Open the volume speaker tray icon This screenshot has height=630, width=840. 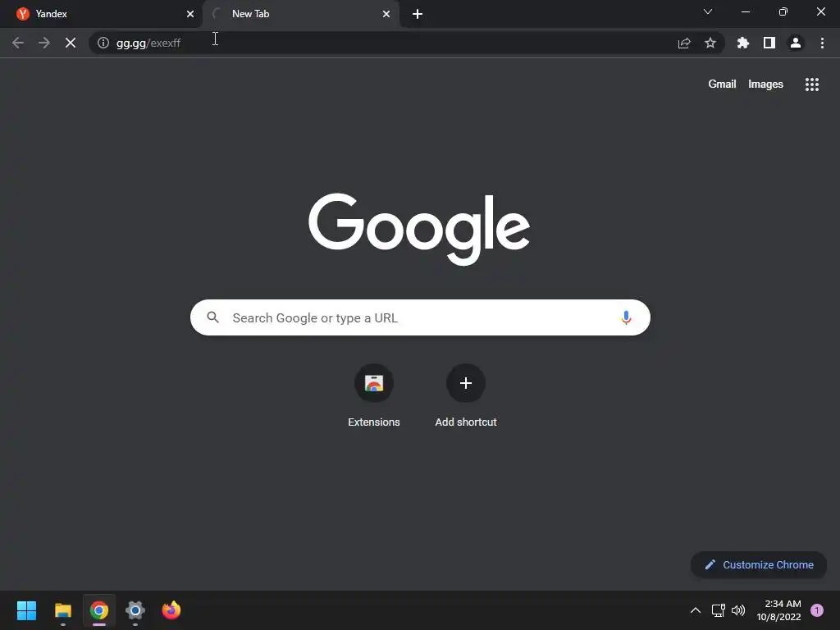[x=738, y=610]
